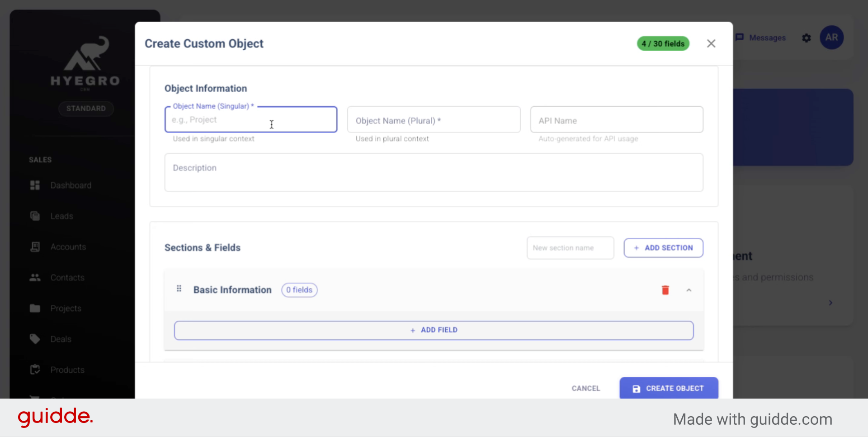
Task: Click the Dashboard grid icon
Action: coord(35,185)
